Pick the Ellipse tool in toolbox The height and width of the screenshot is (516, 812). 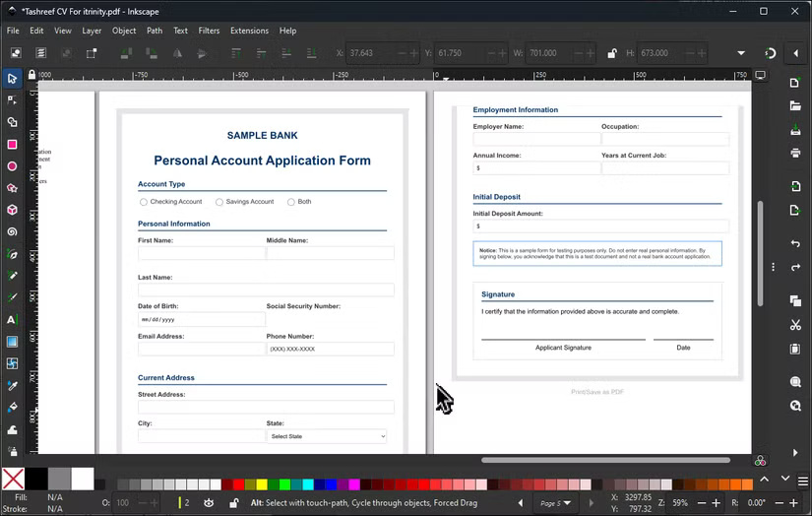click(12, 165)
